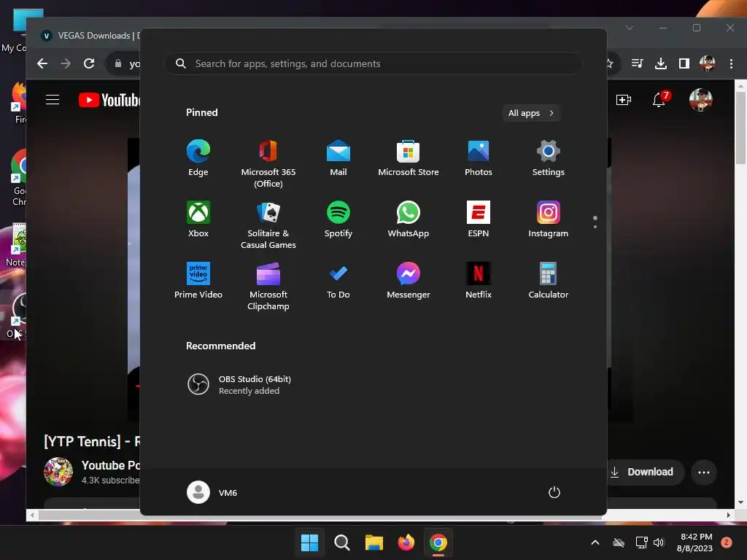
Task: Click the Chrome profile avatar in toolbar
Action: [x=708, y=63]
